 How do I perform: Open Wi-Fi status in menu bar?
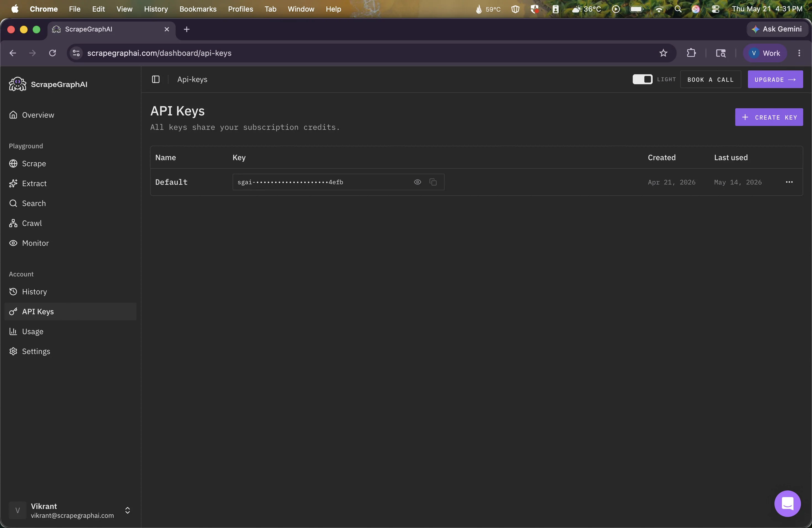pos(659,9)
